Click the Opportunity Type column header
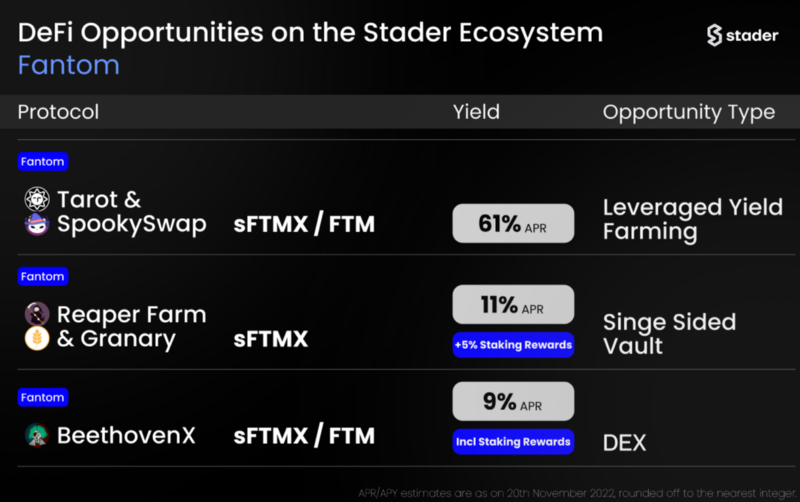This screenshot has height=502, width=800. click(x=689, y=113)
